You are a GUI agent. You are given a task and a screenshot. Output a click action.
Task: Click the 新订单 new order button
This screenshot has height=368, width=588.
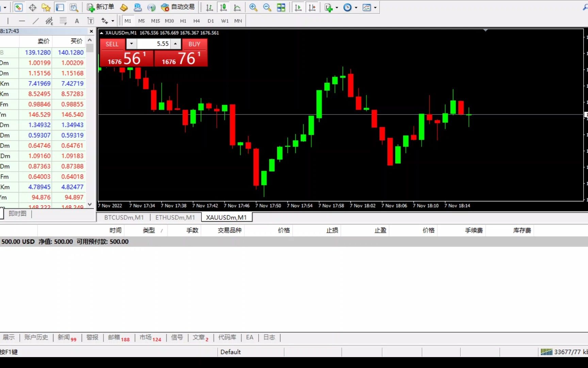(x=100, y=7)
